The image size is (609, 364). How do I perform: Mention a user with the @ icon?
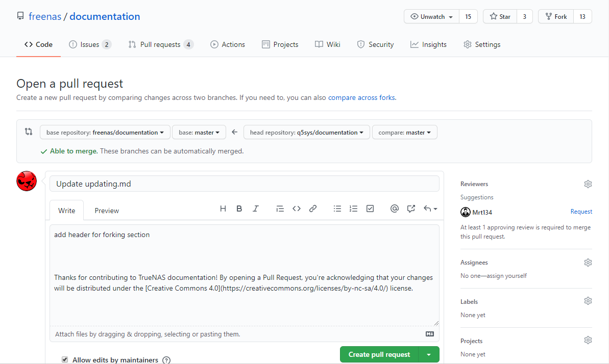pos(394,209)
